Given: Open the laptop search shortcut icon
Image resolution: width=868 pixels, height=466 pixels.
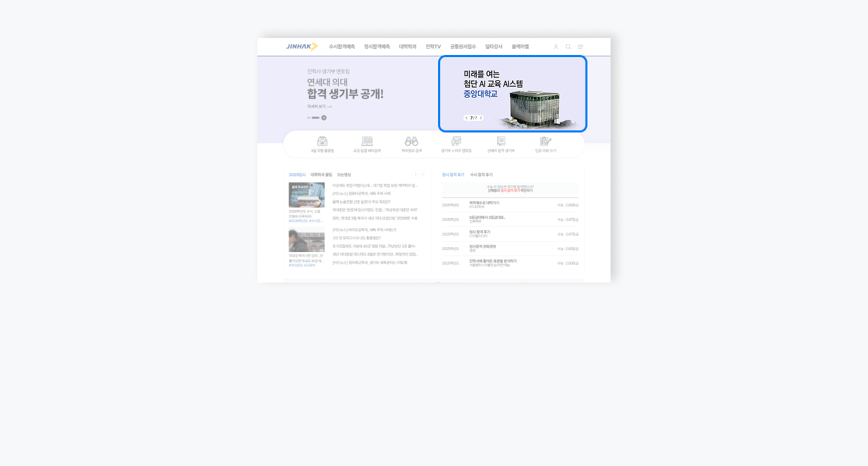Looking at the screenshot, I should [367, 141].
